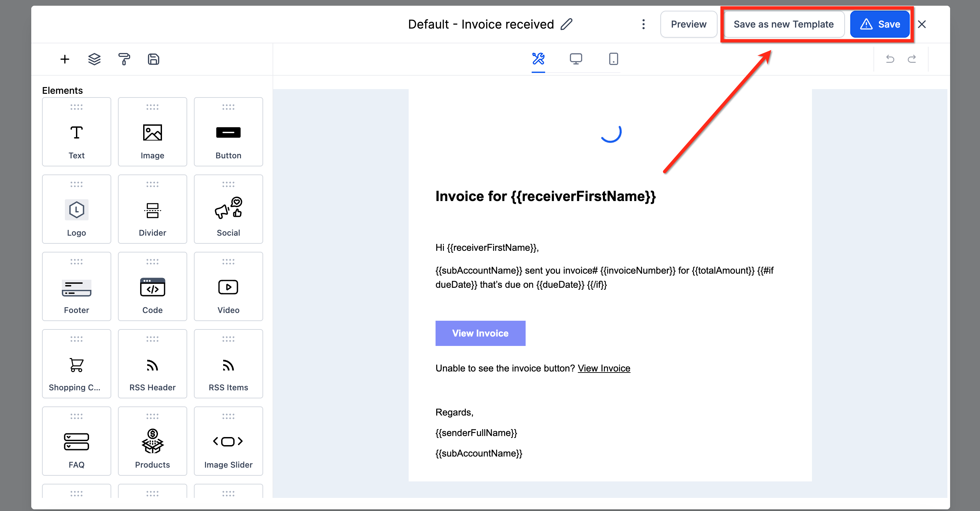Click the floppy disk saved blocks icon

[x=153, y=59]
